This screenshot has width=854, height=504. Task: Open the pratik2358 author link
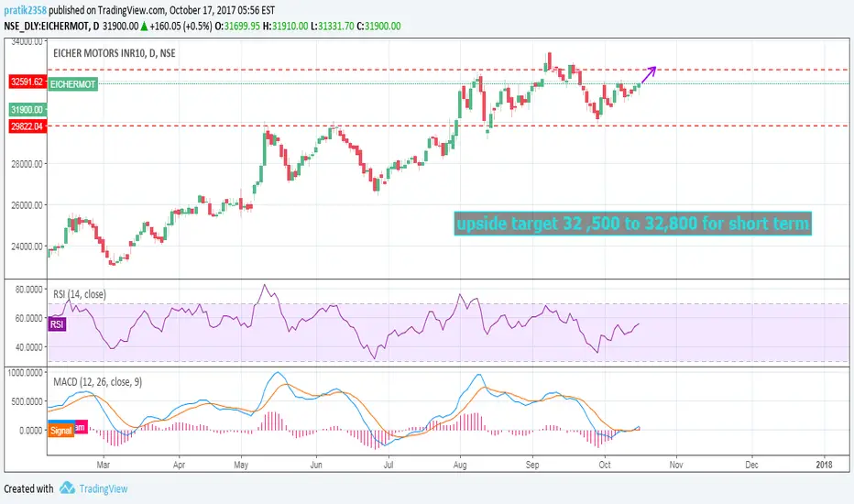[25, 10]
